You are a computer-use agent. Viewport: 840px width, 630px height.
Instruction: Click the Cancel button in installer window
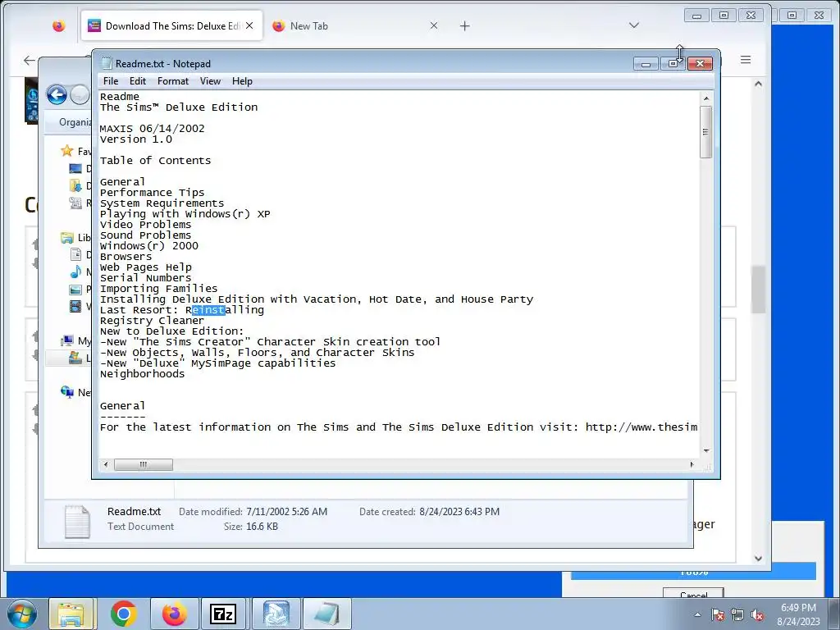693,594
